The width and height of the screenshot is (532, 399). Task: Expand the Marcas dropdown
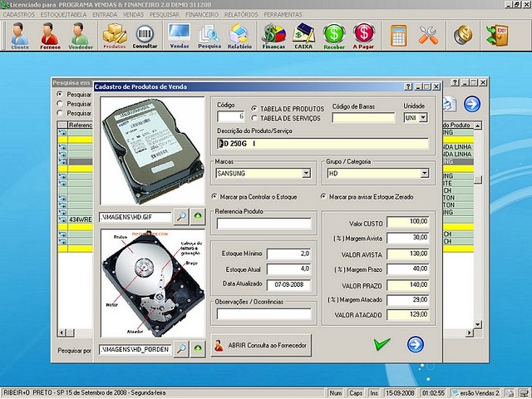tap(308, 174)
